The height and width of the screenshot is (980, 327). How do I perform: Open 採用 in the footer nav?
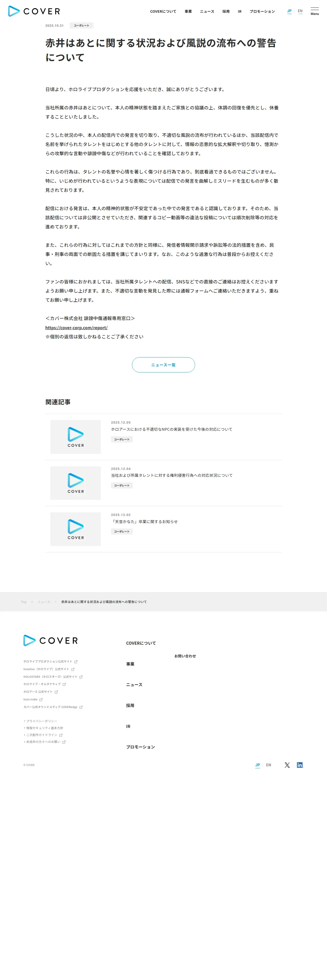point(130,706)
